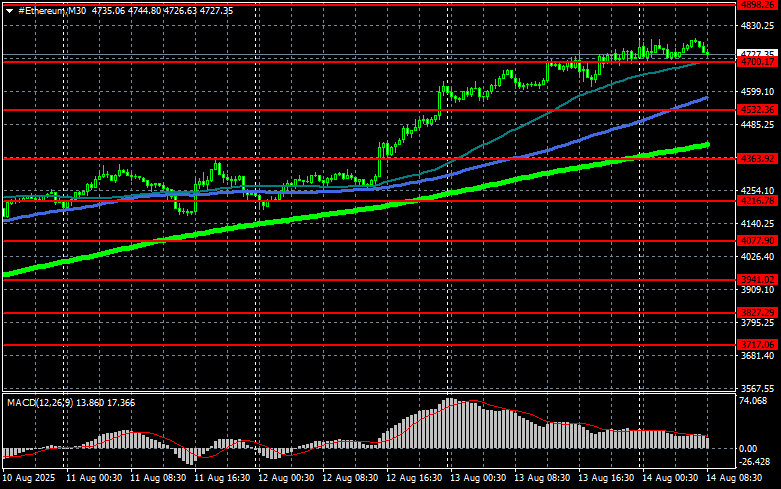Select the red 3827.29 level price tag

(757, 312)
